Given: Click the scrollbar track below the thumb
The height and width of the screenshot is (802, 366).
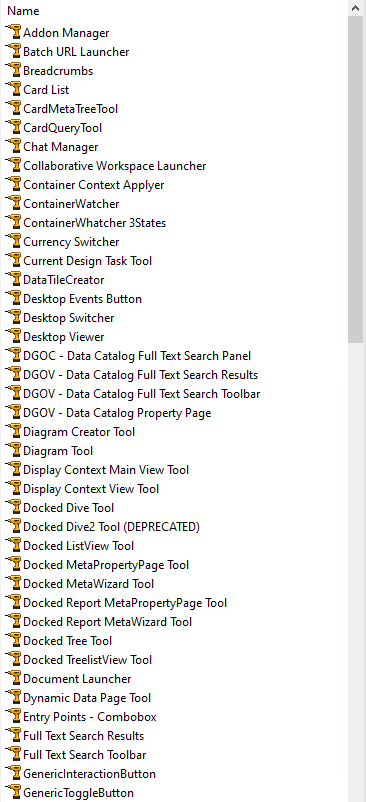Looking at the screenshot, I should tap(356, 572).
